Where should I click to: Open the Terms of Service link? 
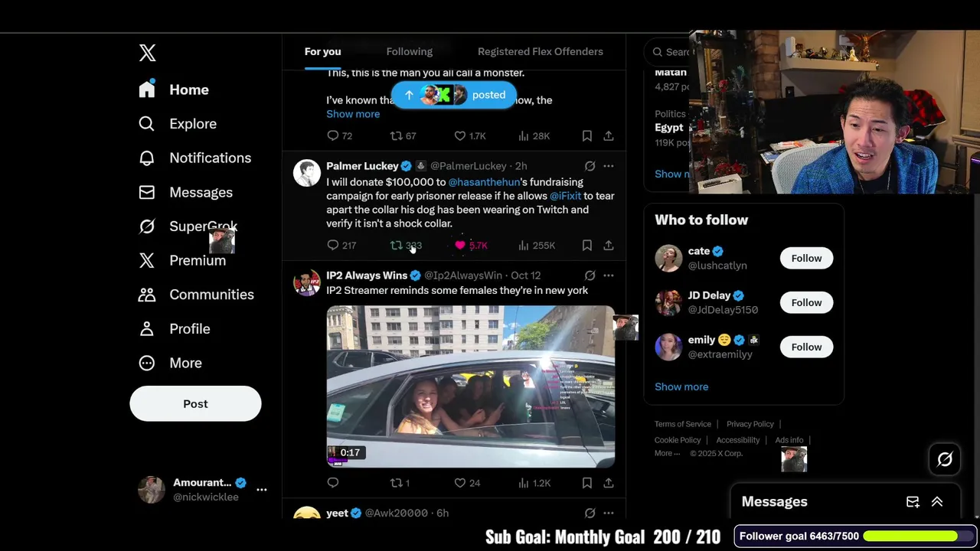pyautogui.click(x=683, y=424)
